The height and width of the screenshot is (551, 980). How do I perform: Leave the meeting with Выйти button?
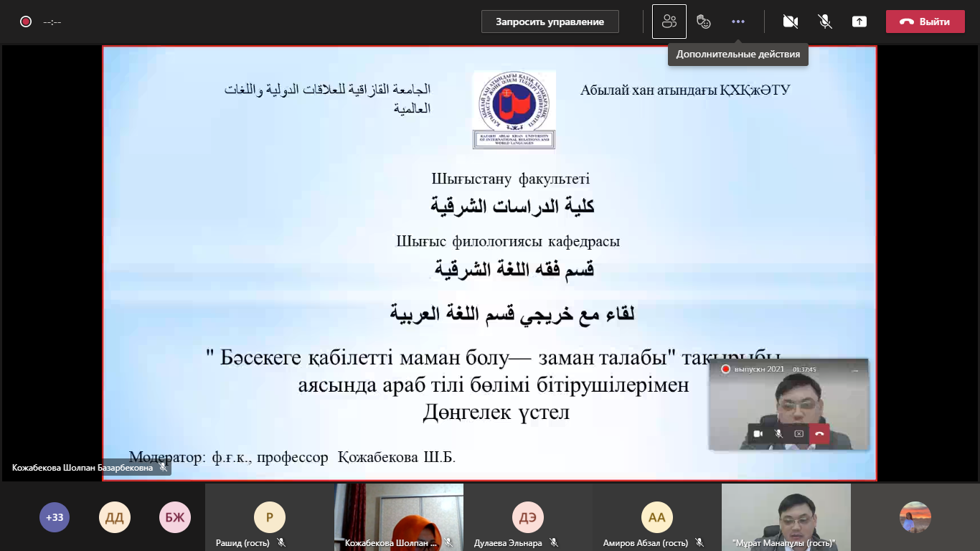pyautogui.click(x=925, y=22)
